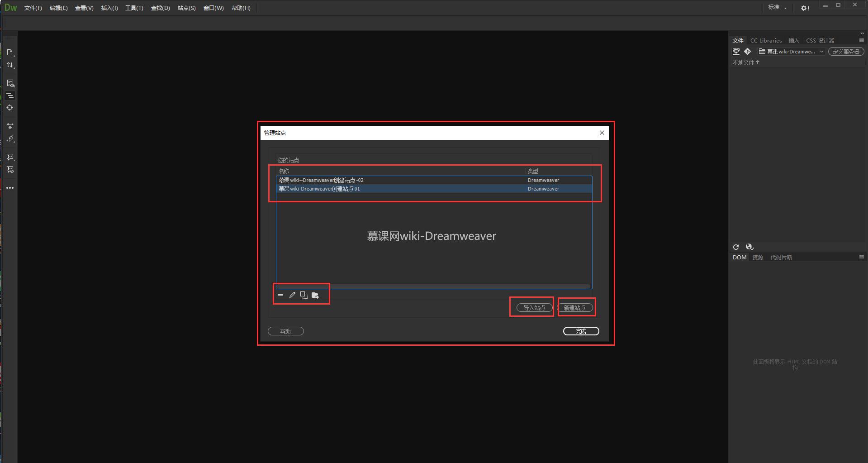This screenshot has width=868, height=463.
Task: Click the refresh icon in Files panel
Action: click(736, 247)
